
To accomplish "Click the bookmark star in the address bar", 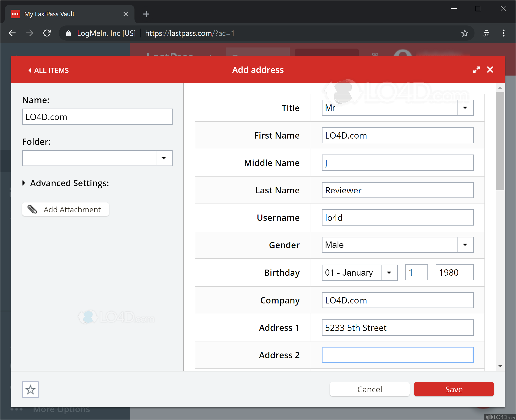I will click(x=465, y=33).
